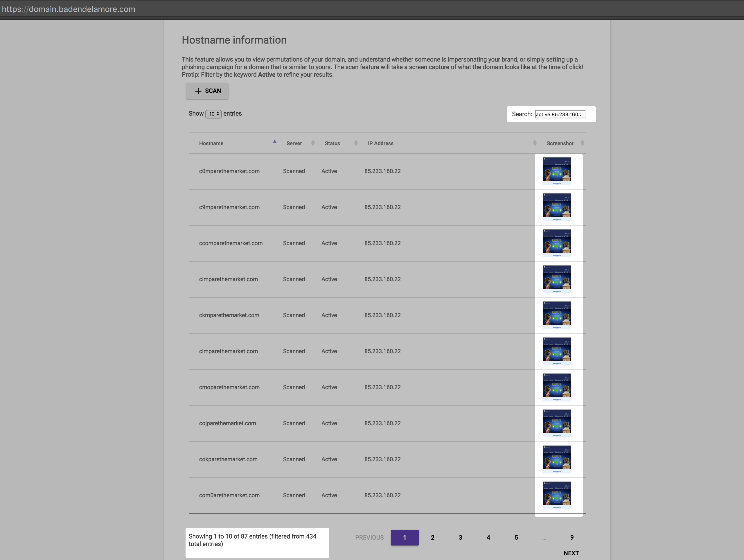The height and width of the screenshot is (560, 744).
Task: Click Scanned cell in ccomparethemarket.com row
Action: pos(294,243)
